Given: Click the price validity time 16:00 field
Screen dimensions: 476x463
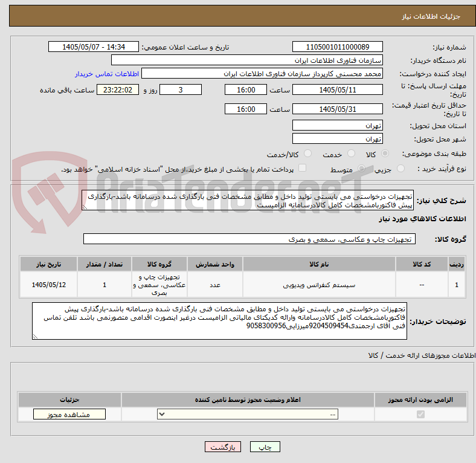Looking at the screenshot, I should point(246,109).
